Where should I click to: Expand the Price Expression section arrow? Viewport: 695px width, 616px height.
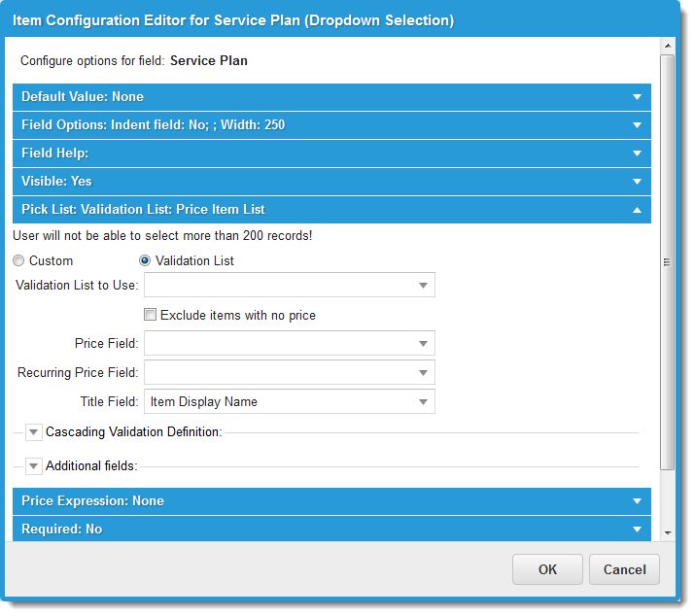(x=637, y=501)
